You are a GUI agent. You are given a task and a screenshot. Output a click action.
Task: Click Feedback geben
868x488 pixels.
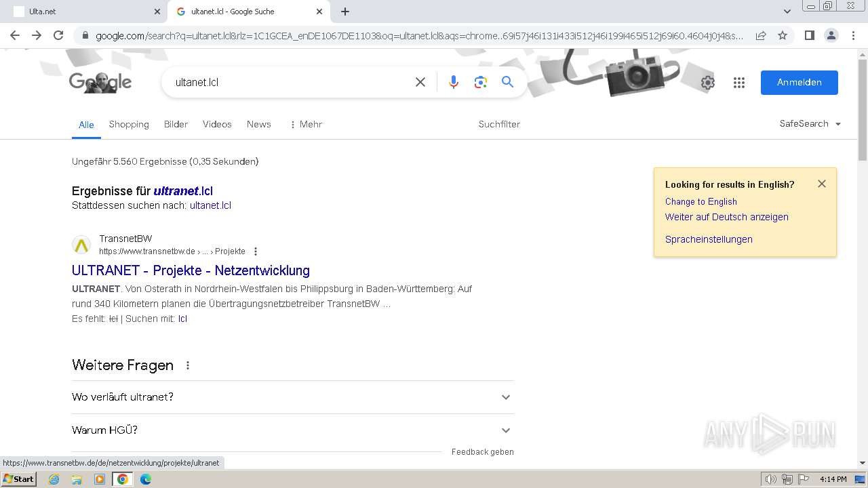click(x=483, y=452)
